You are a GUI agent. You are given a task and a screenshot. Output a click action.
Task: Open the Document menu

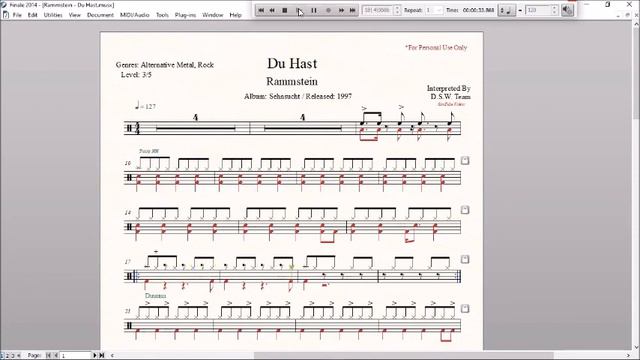pos(100,15)
